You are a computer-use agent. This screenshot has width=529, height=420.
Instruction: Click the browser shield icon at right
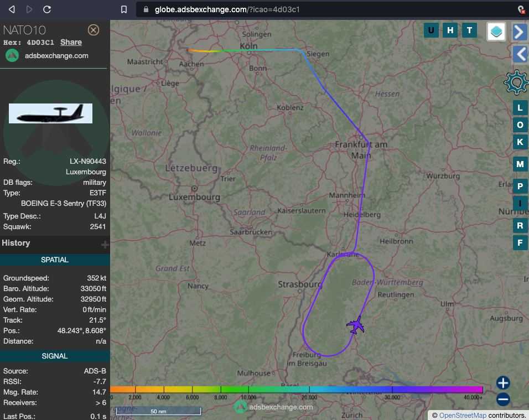pos(522,9)
